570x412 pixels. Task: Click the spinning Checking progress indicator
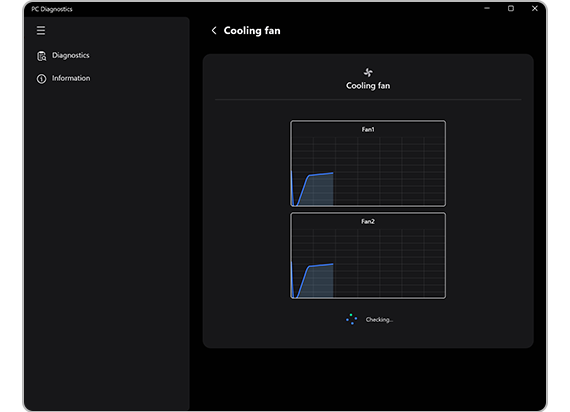tap(352, 319)
